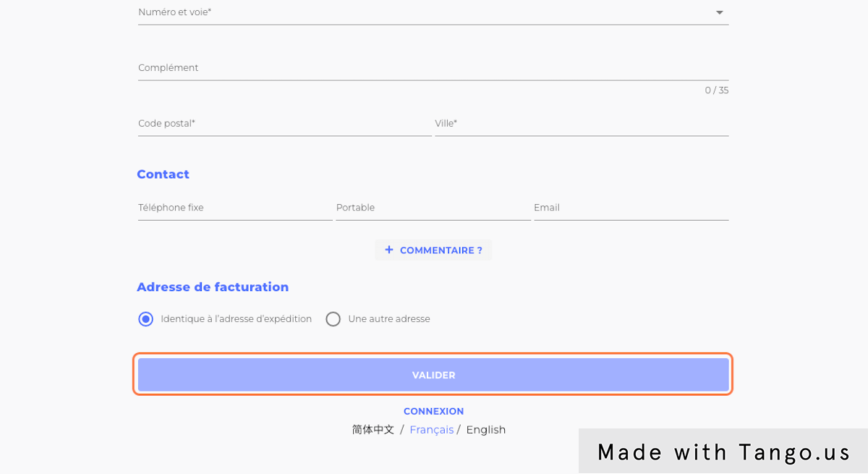
Task: Choose Une autre adresse for billing address
Action: [333, 318]
